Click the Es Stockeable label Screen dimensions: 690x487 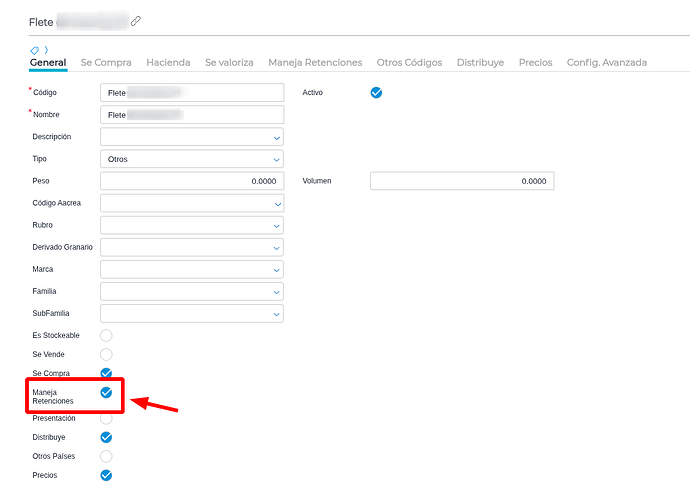[56, 335]
